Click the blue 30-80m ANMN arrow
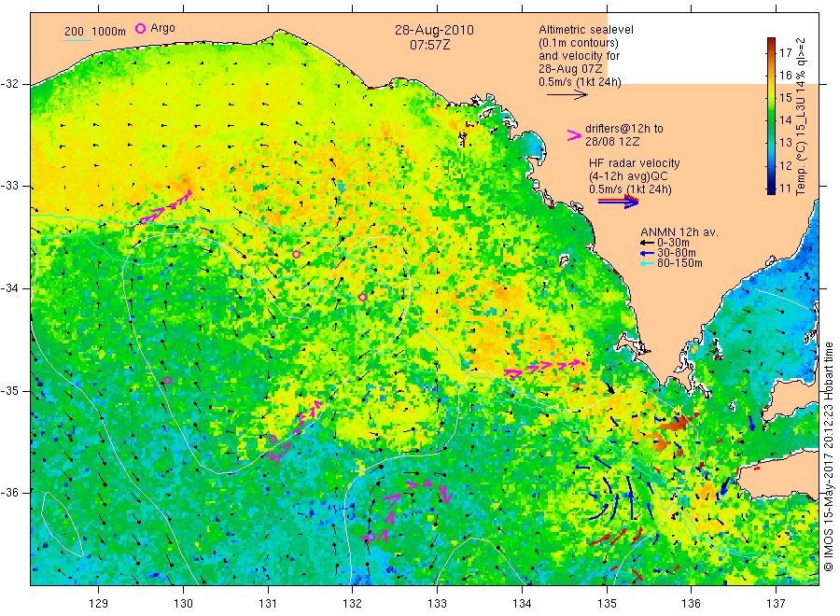Screen dimensions: 840x616 click(647, 253)
